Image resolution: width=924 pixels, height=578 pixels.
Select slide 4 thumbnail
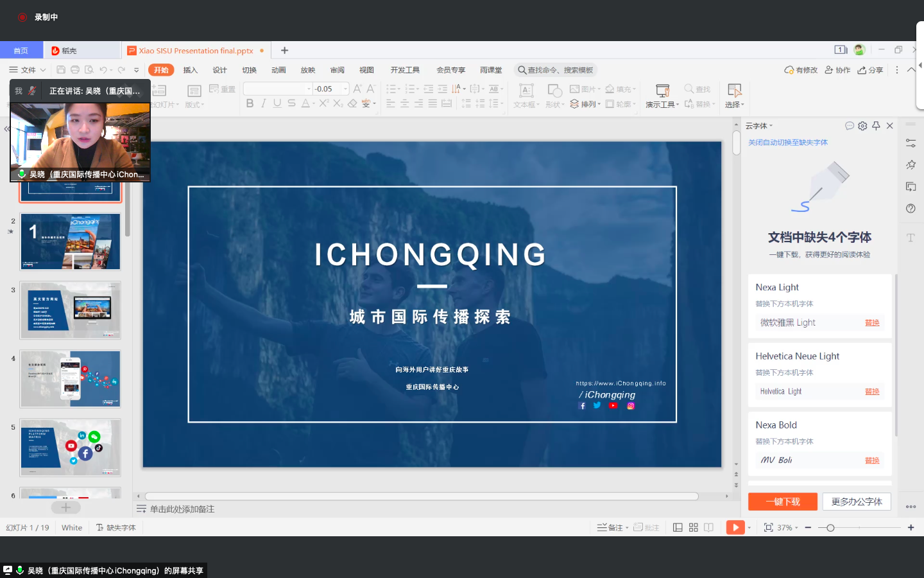point(71,379)
